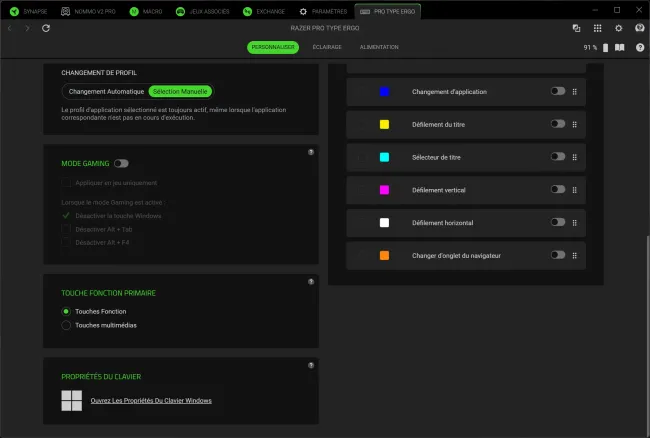Enable the Défilement horizontal toggle

pos(558,222)
